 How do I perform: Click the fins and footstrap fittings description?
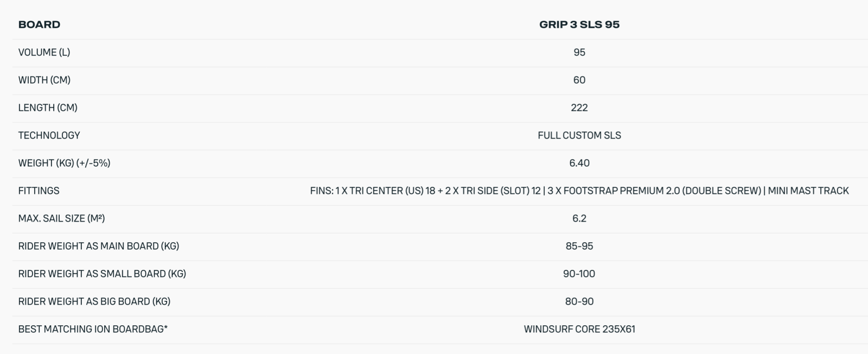[579, 191]
